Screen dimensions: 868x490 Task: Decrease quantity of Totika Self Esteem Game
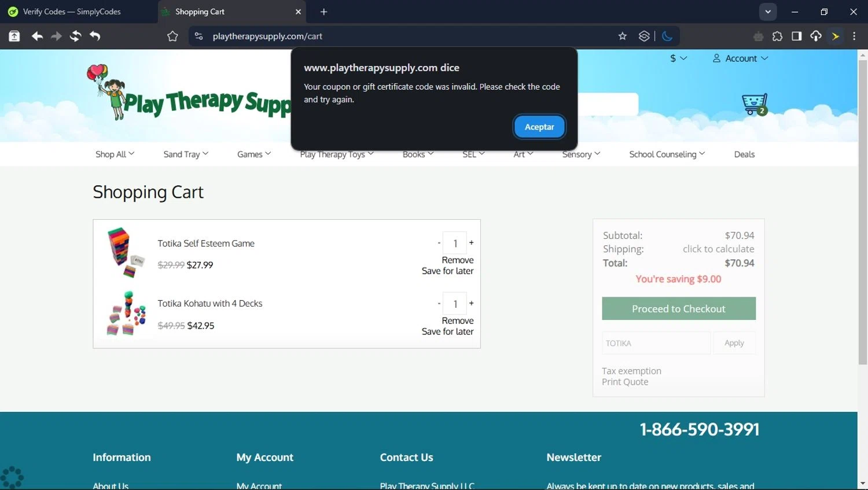(x=439, y=243)
